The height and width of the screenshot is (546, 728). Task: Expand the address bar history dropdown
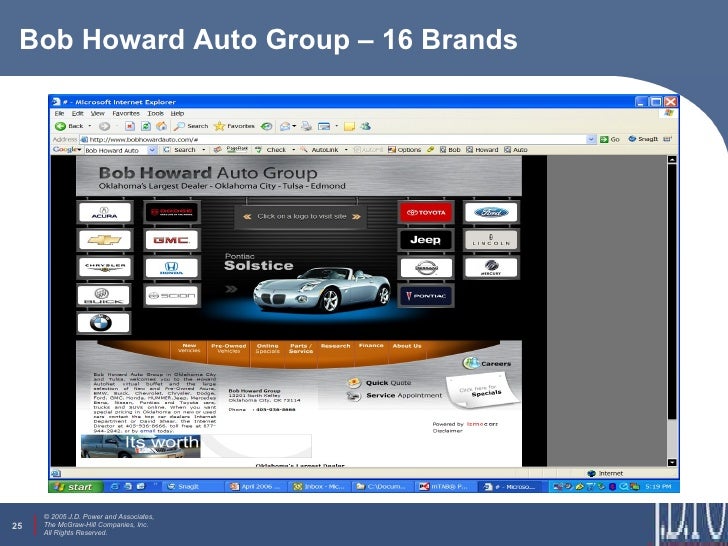pyautogui.click(x=591, y=139)
